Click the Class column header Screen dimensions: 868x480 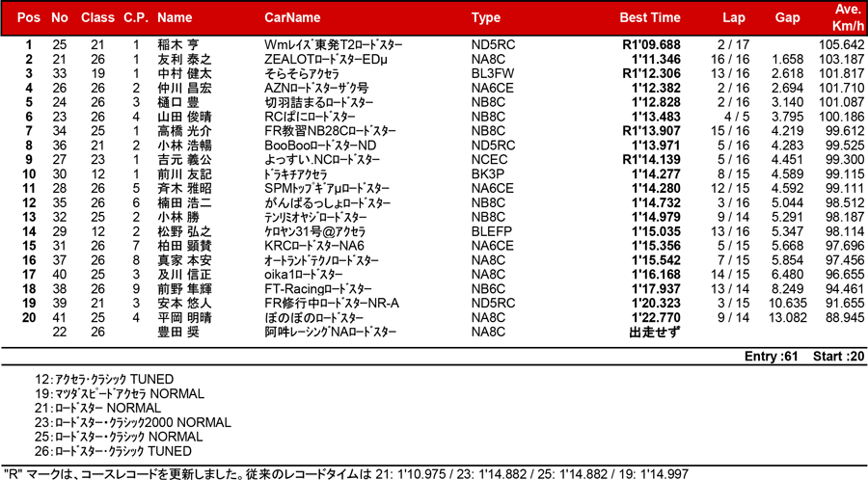click(x=97, y=17)
